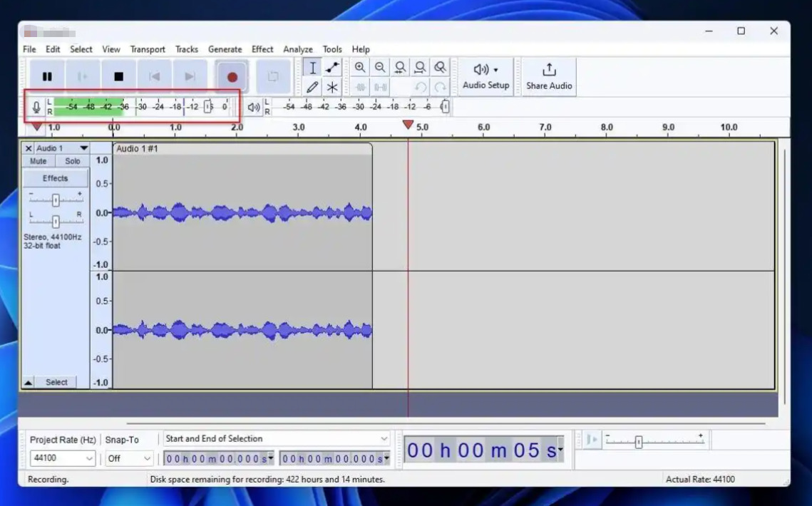Open the Project Rate 44100 dropdown
812x506 pixels.
(63, 458)
